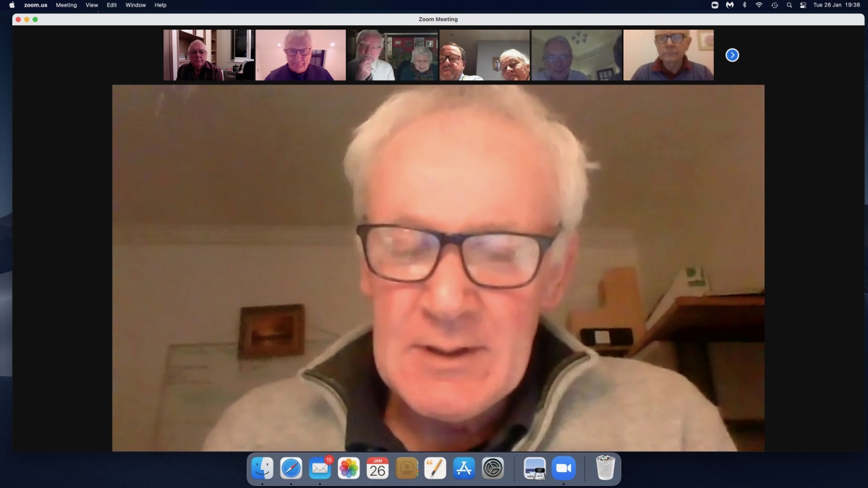Image resolution: width=868 pixels, height=488 pixels.
Task: Launch Safari from the Dock
Action: tap(291, 468)
